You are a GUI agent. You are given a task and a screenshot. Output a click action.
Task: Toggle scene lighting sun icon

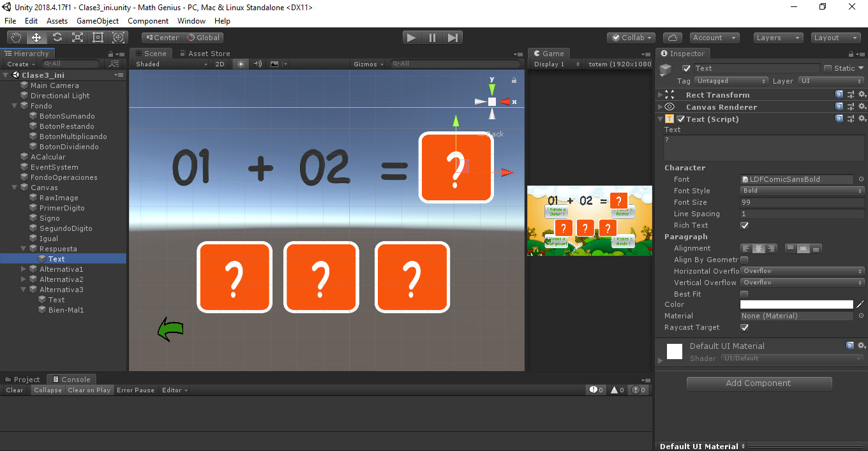pos(241,64)
